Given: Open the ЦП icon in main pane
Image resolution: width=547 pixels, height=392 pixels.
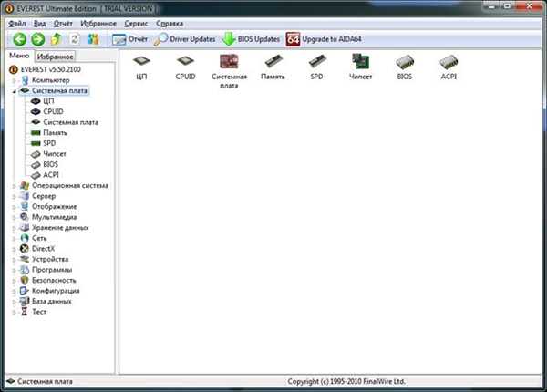Looking at the screenshot, I should (x=141, y=67).
